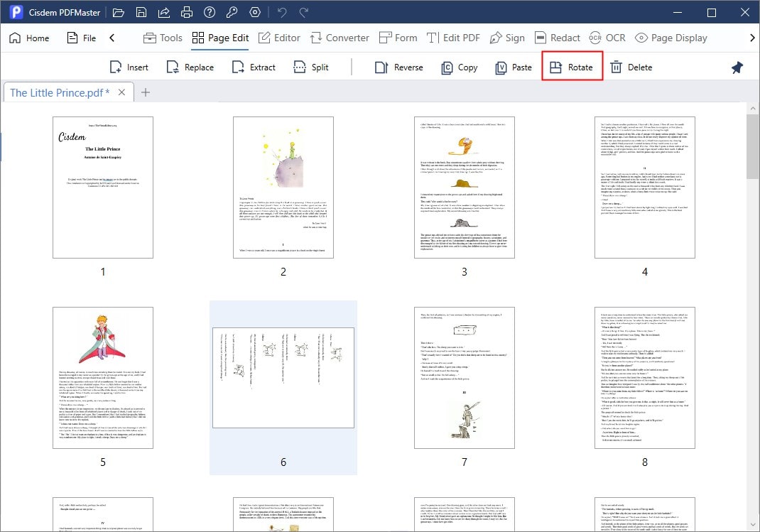Click the share icon in title bar
Screen dimensions: 760x532
point(164,13)
